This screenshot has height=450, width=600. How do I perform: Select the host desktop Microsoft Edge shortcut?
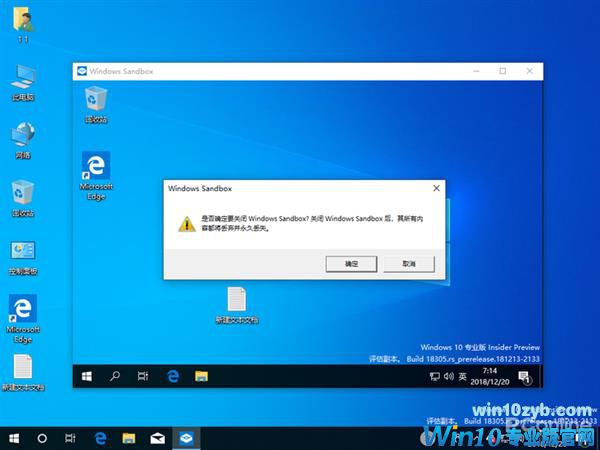23,319
